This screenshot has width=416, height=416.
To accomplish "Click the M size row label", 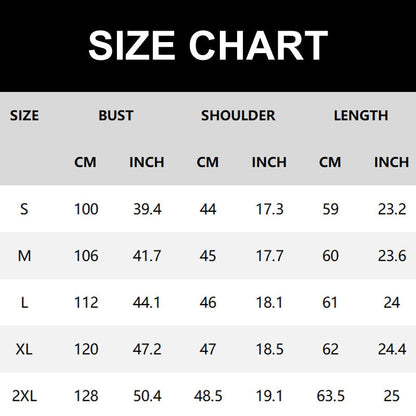I will 24,256.
